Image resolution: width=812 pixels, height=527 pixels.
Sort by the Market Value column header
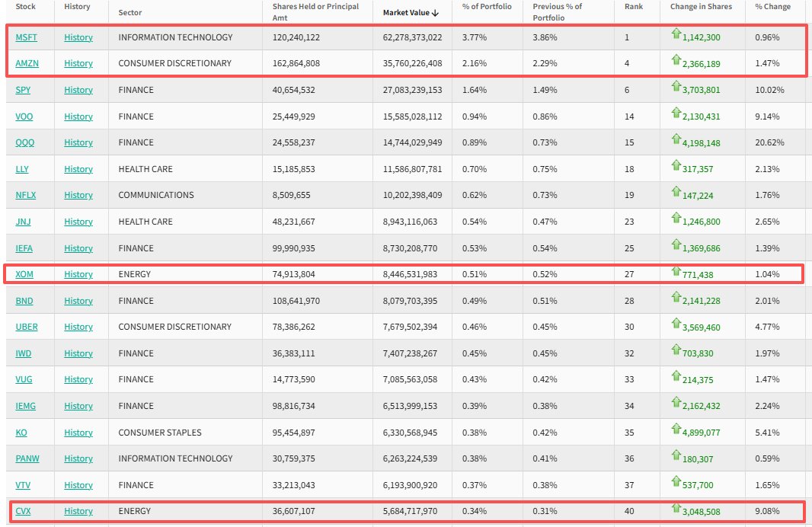411,12
